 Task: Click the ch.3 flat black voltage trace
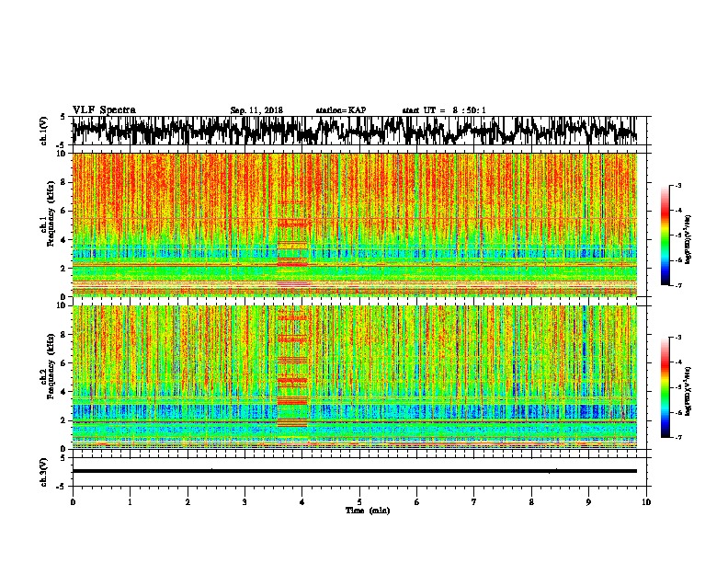(354, 471)
